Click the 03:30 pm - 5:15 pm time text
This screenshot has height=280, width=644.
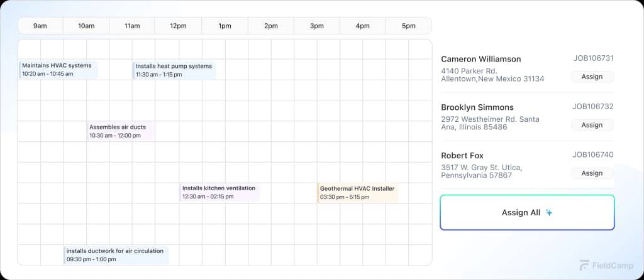pyautogui.click(x=345, y=197)
